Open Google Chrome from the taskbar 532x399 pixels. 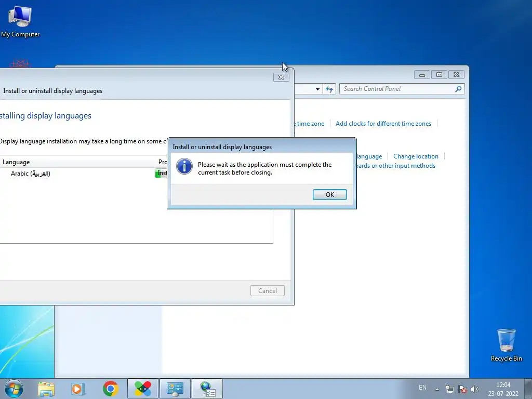click(110, 389)
